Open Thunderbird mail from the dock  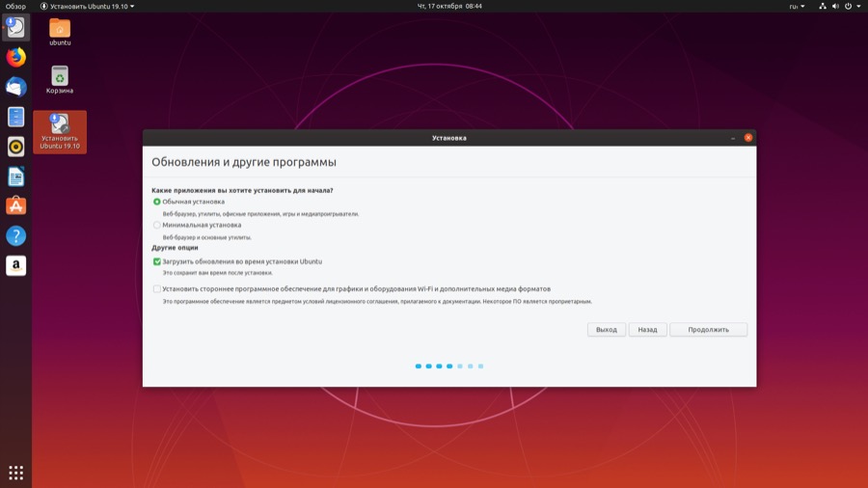(x=15, y=87)
